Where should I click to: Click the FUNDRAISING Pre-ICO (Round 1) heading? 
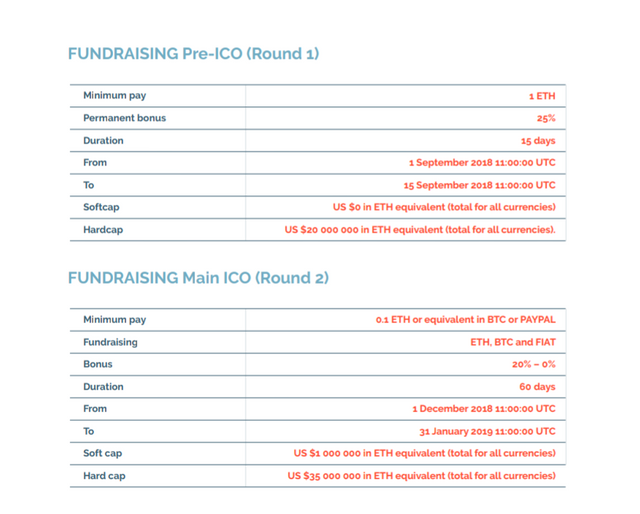point(193,53)
